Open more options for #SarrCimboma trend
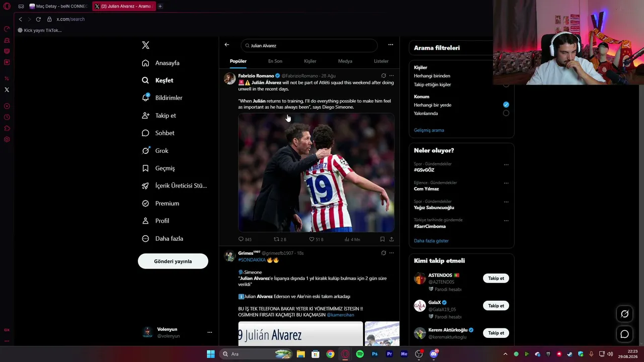 pos(506,221)
